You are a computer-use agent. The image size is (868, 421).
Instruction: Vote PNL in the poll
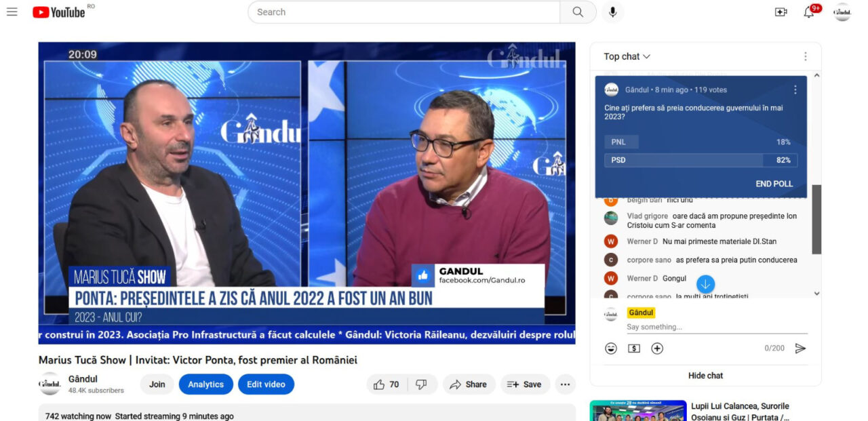701,142
